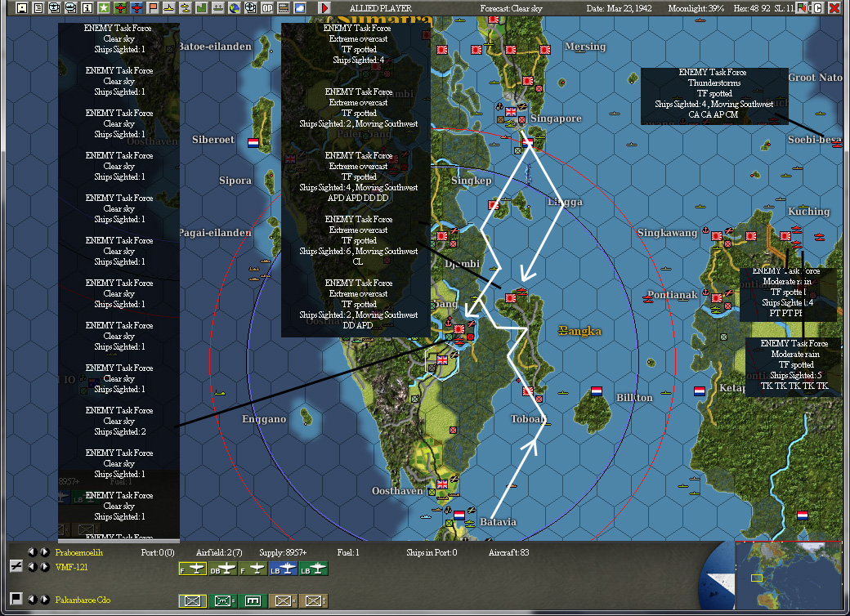Click 'Aircraft: 83' in the base info bar

tap(508, 552)
